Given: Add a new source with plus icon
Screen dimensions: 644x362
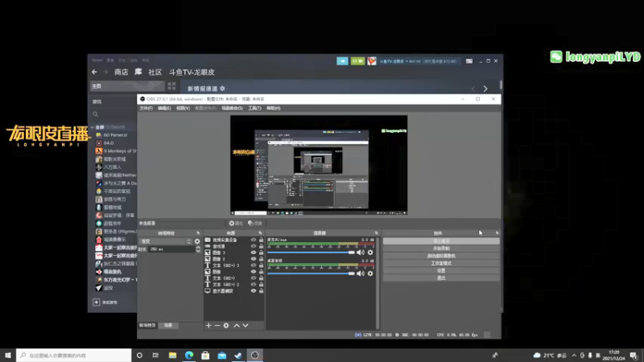Looking at the screenshot, I should point(208,326).
